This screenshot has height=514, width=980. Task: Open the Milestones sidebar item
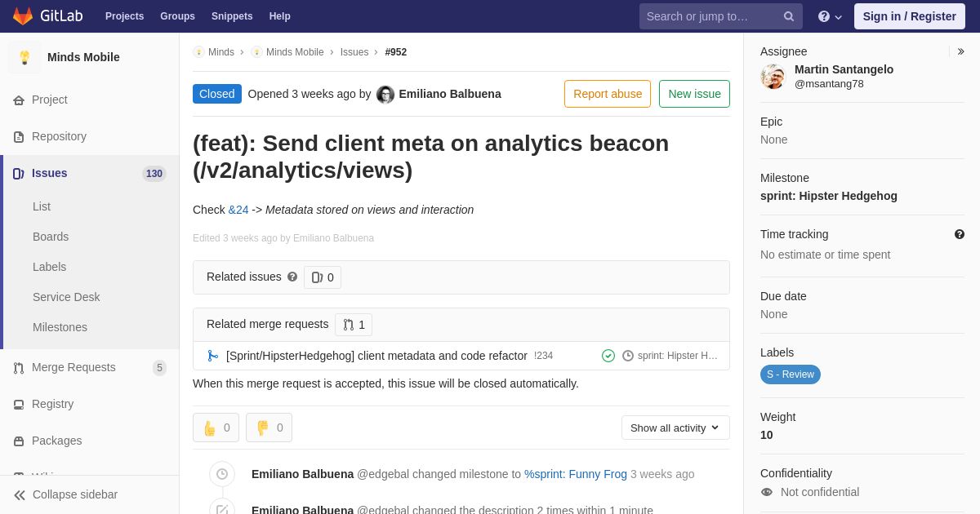coord(60,327)
